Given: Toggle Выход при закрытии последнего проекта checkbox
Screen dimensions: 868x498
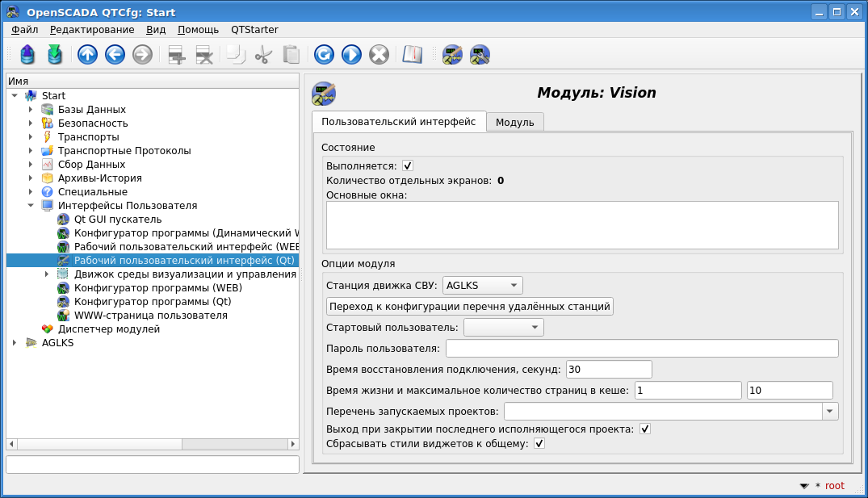Looking at the screenshot, I should [x=645, y=429].
